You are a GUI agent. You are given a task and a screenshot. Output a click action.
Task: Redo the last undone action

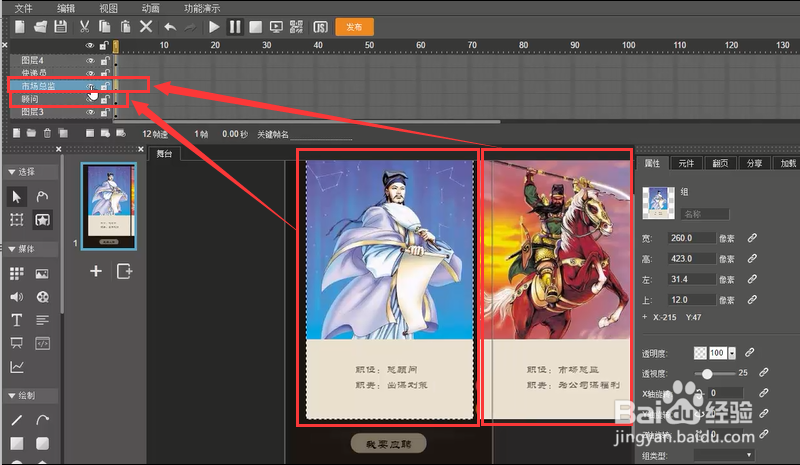pyautogui.click(x=190, y=27)
